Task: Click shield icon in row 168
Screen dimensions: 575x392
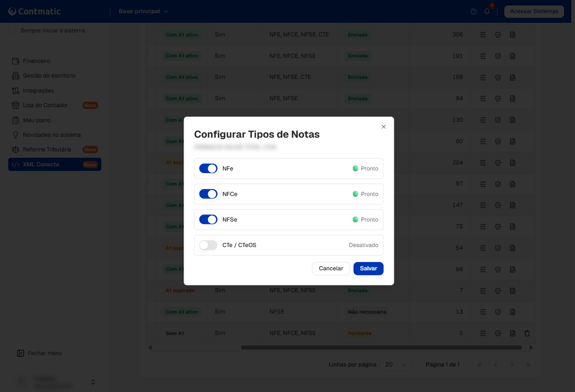Action: tap(498, 77)
